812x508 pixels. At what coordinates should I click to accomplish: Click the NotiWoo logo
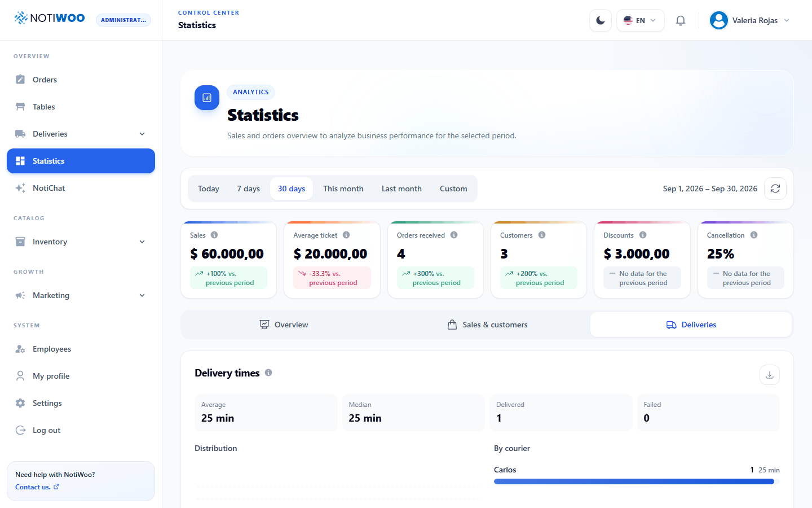pos(50,18)
